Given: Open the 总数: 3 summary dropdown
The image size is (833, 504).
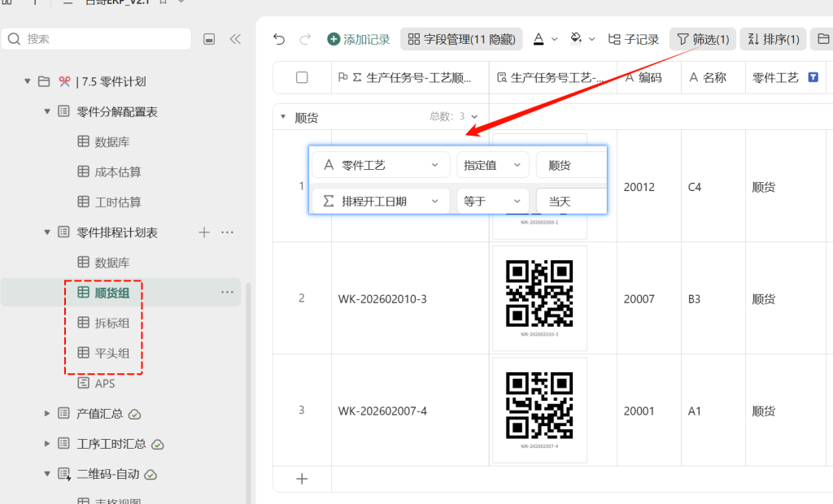Looking at the screenshot, I should pyautogui.click(x=454, y=116).
